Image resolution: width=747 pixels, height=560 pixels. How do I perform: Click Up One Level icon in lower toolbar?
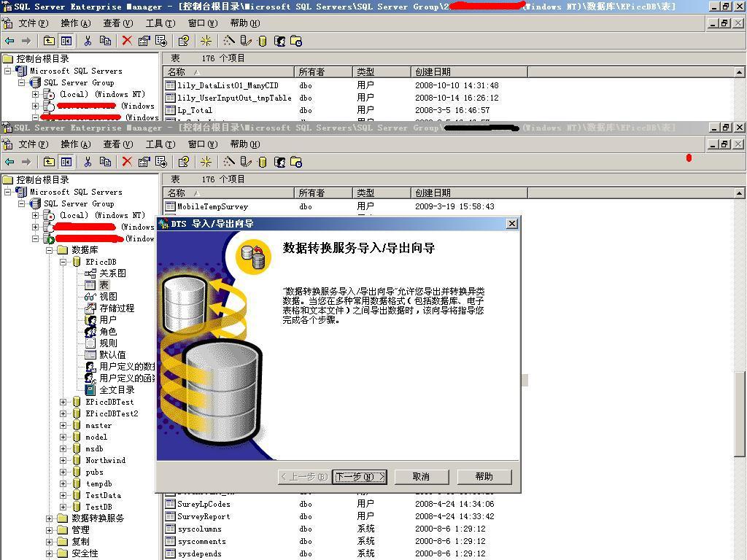coord(49,162)
